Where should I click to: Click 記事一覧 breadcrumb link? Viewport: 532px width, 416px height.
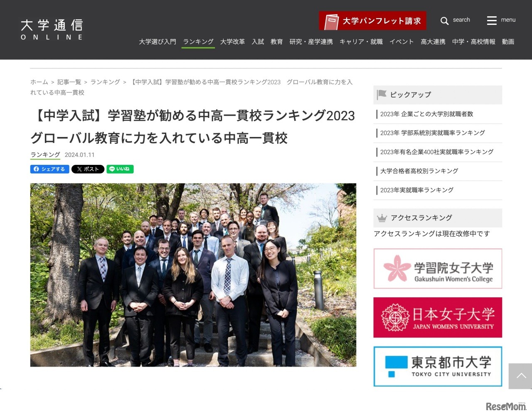point(69,82)
